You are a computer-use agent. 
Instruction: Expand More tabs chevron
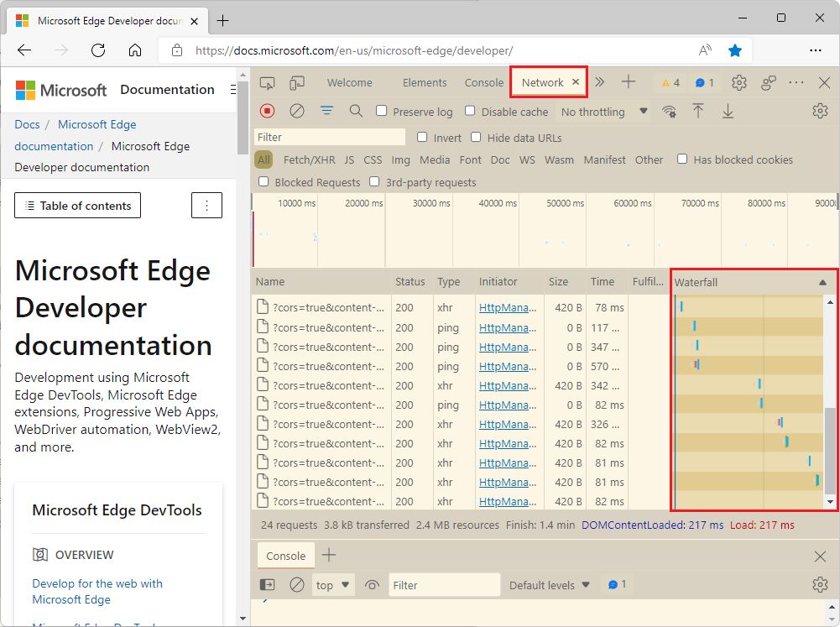[x=599, y=82]
